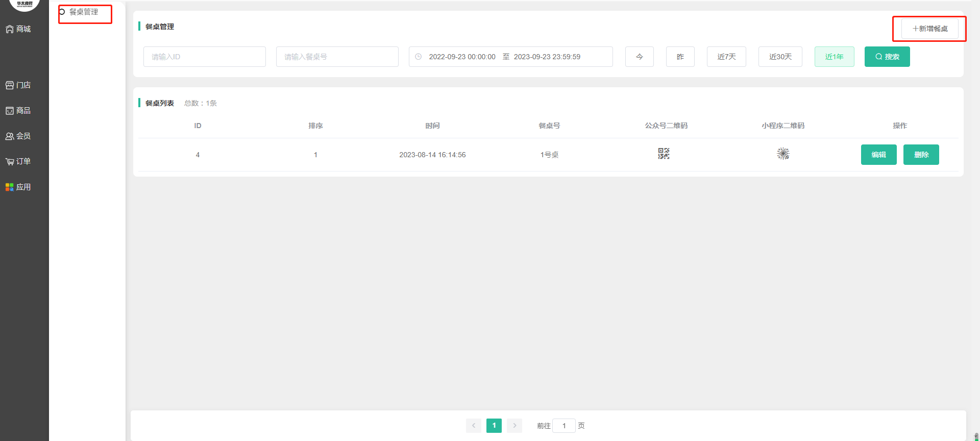The width and height of the screenshot is (980, 441).
Task: Open the 商品 sidebar section
Action: [18, 111]
